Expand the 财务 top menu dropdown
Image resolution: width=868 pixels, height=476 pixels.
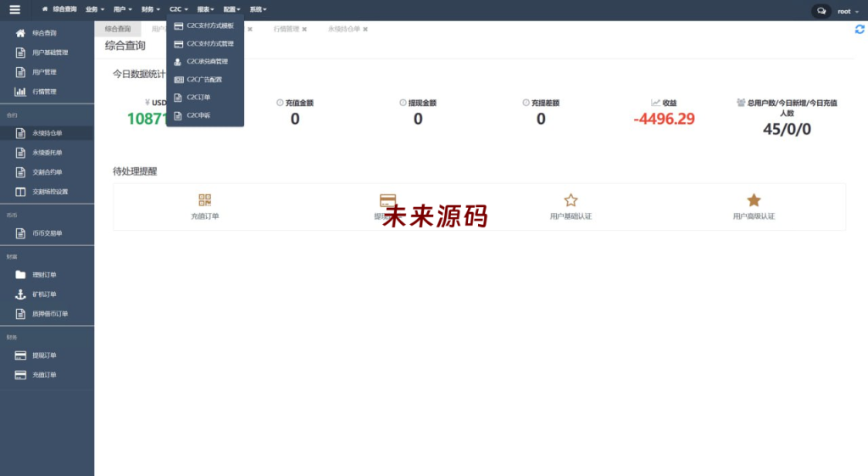[151, 9]
